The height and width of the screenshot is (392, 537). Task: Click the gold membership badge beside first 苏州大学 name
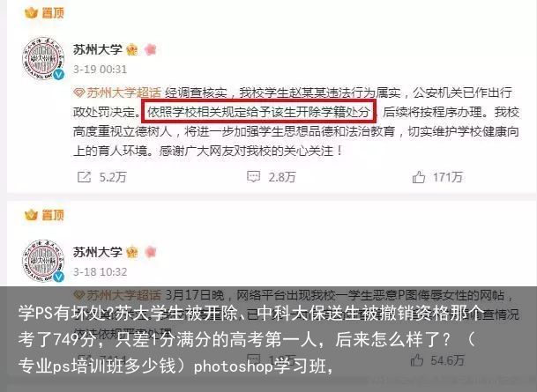click(132, 50)
